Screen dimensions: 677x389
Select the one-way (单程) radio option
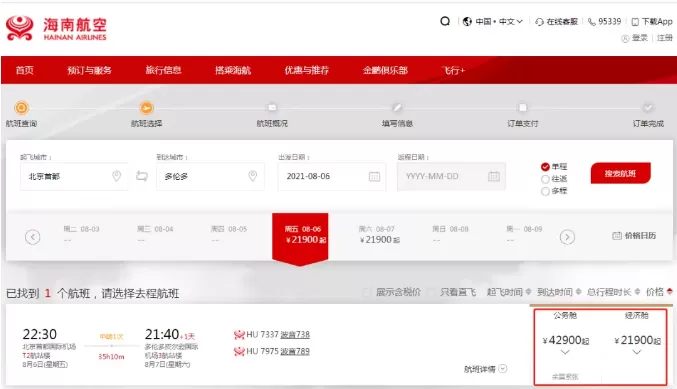(545, 167)
